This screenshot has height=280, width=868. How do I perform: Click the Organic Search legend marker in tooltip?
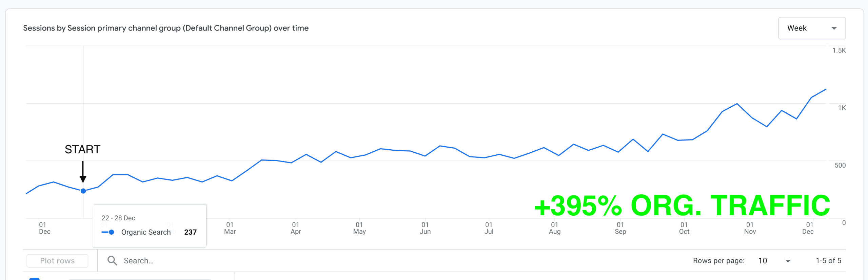[108, 232]
